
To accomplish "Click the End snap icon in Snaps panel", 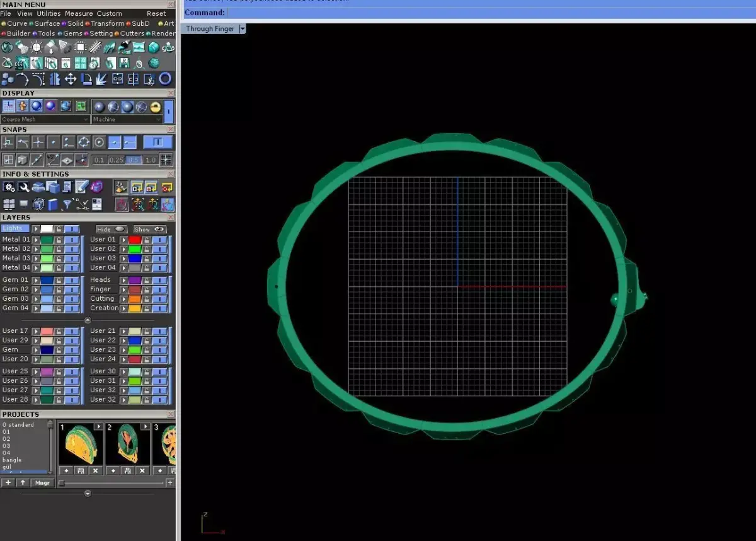I will tap(130, 142).
